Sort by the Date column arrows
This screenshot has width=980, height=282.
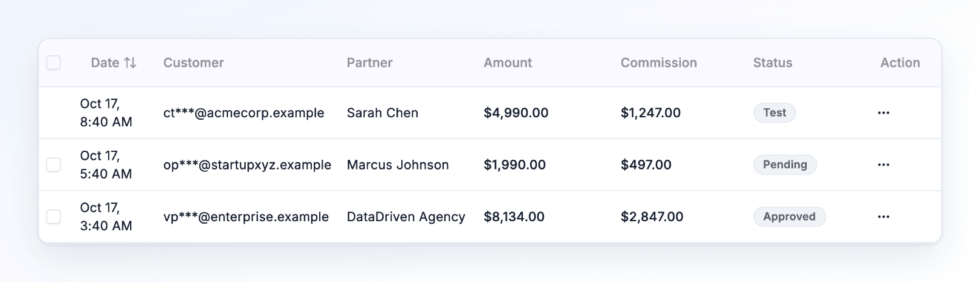(130, 63)
